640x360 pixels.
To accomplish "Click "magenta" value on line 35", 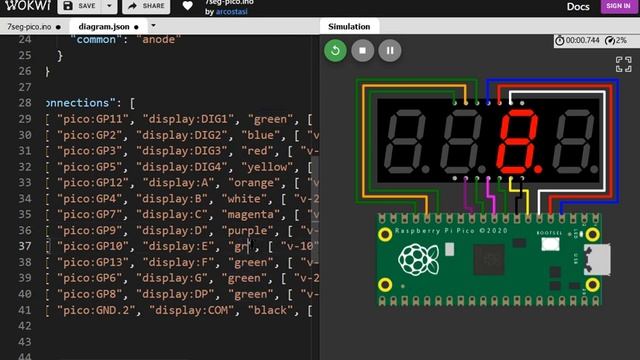I will [251, 215].
